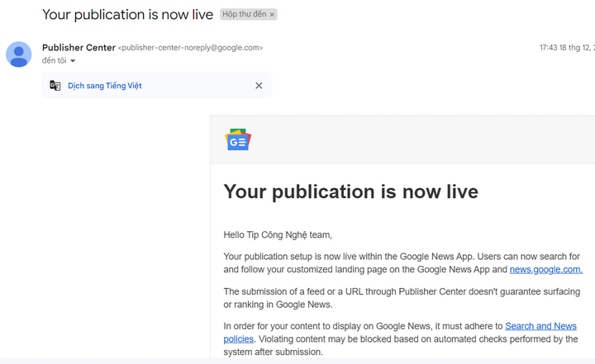Click the bold headline inside email body
The width and height of the screenshot is (595, 364).
click(x=351, y=191)
